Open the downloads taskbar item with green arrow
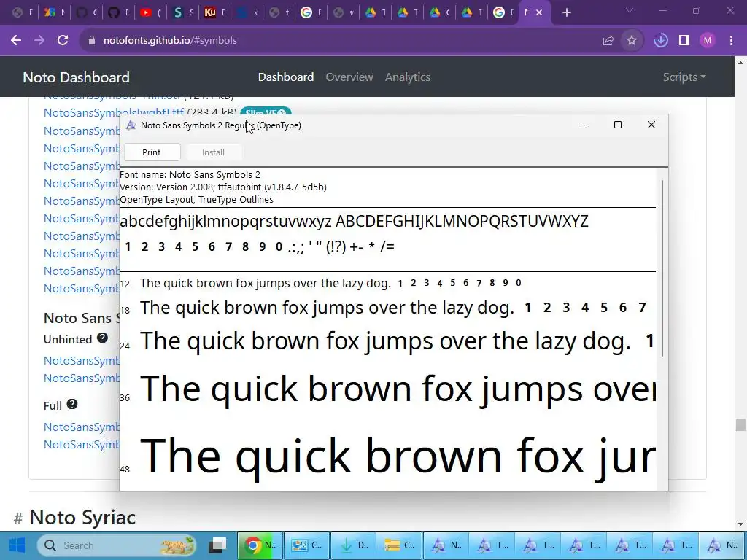 tap(353, 545)
